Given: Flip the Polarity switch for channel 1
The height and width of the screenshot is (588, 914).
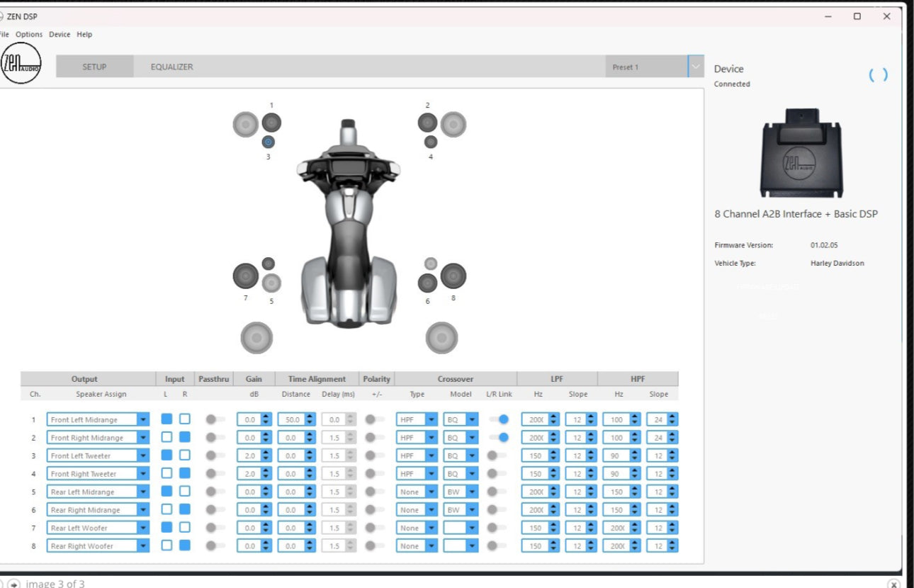Looking at the screenshot, I should tap(373, 419).
